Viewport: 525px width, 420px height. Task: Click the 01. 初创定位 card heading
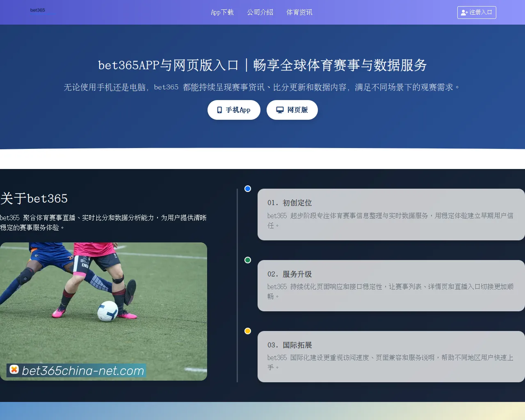(x=290, y=203)
